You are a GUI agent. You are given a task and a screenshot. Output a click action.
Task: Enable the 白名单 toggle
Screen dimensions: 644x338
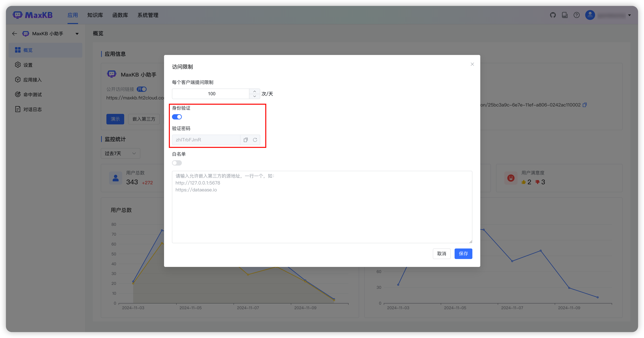coord(177,163)
